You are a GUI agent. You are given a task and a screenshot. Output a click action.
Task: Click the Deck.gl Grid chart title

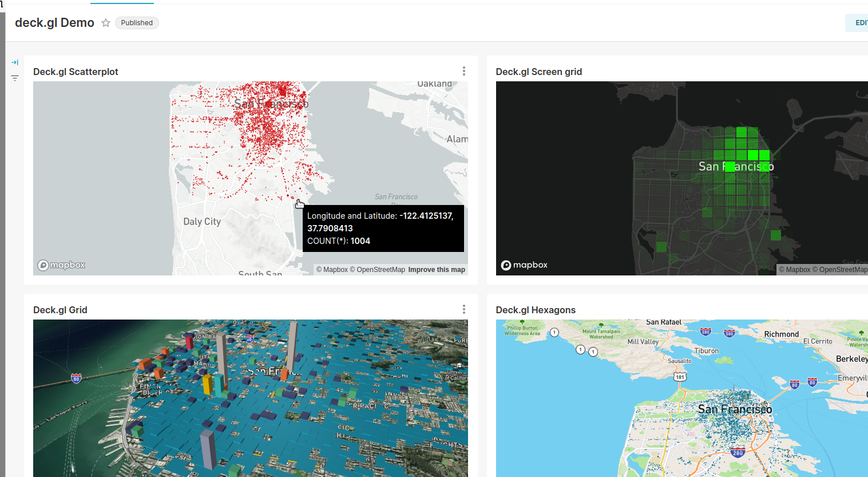tap(60, 310)
